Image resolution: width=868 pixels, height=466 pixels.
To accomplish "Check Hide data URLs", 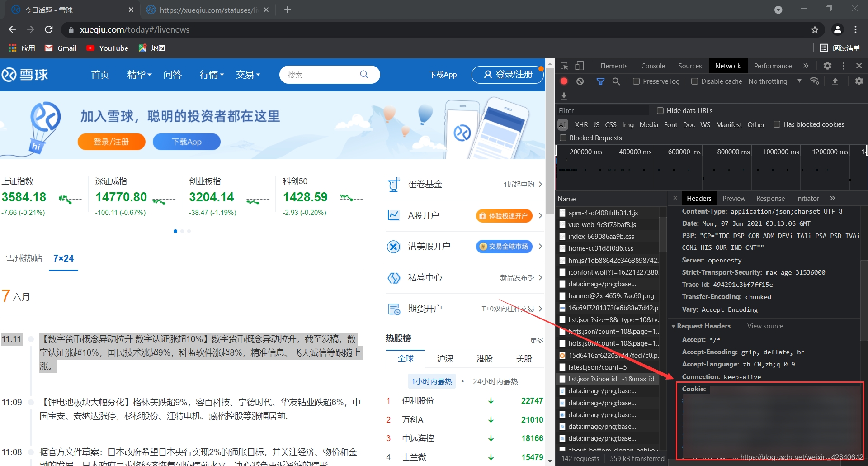I will [x=660, y=111].
